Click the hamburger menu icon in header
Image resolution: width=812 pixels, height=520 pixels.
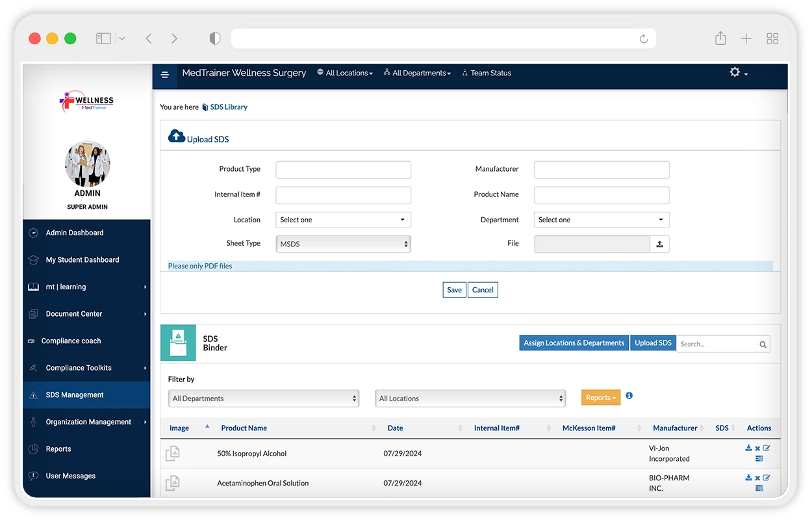(x=164, y=75)
